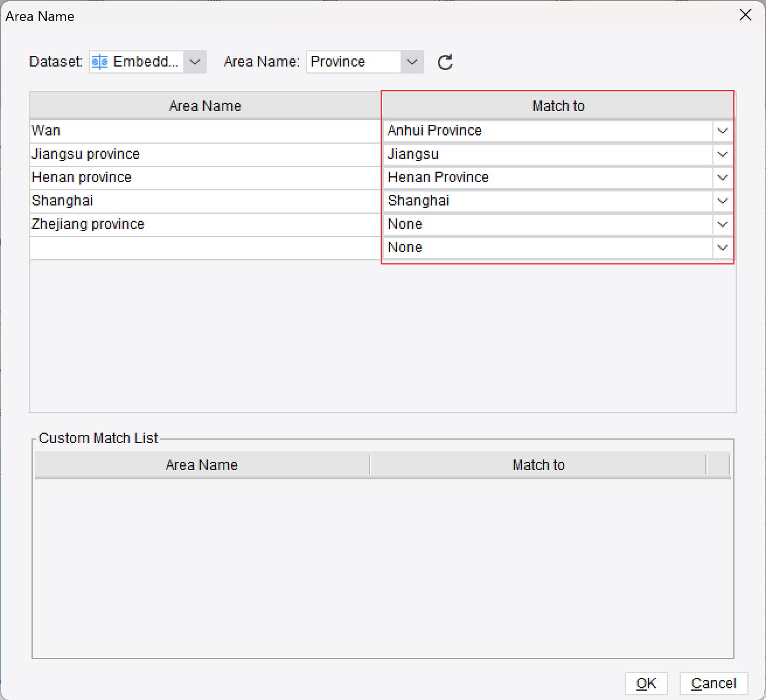Click the Match to header in Custom Match List
The width and height of the screenshot is (766, 700).
(538, 464)
